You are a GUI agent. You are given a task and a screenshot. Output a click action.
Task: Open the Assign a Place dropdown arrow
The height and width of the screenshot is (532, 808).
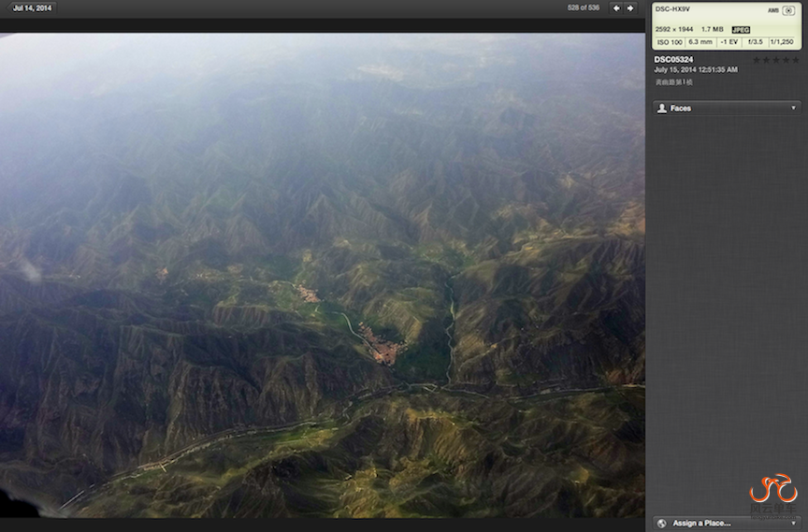click(793, 524)
